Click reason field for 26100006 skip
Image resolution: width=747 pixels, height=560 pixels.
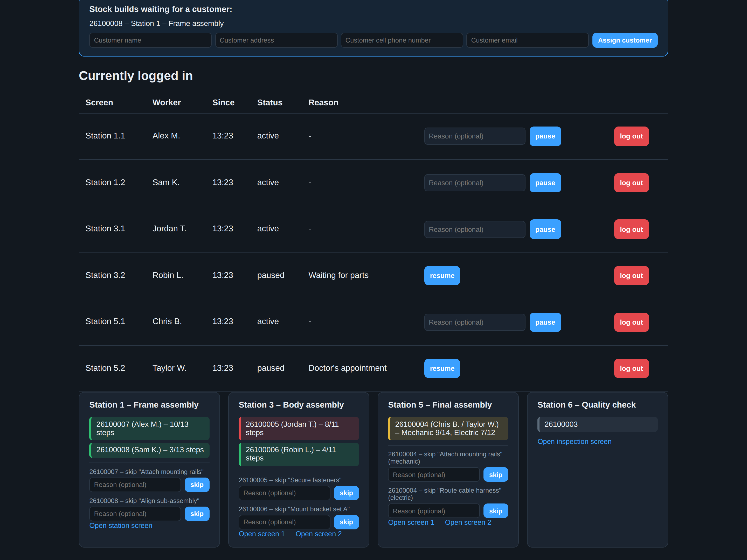coord(284,522)
